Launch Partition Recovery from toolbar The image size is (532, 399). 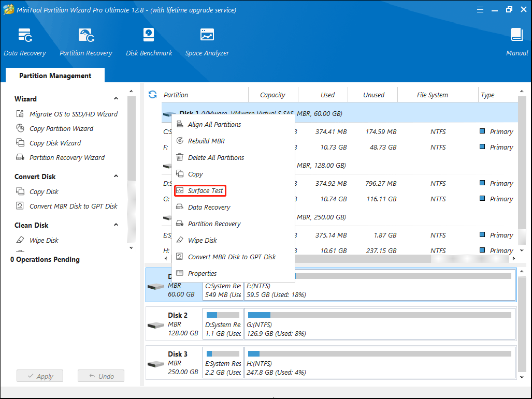point(86,42)
